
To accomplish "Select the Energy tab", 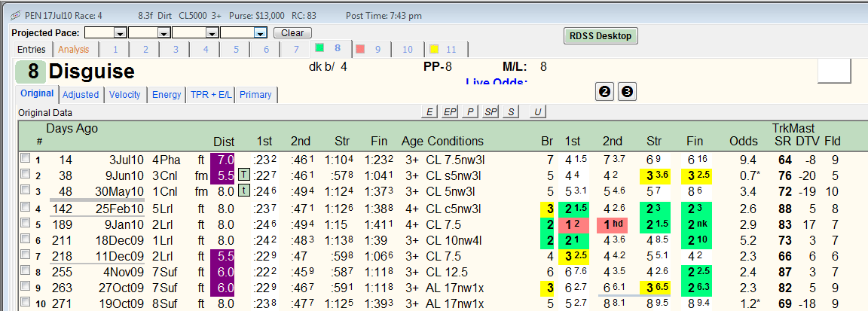I will [x=167, y=95].
